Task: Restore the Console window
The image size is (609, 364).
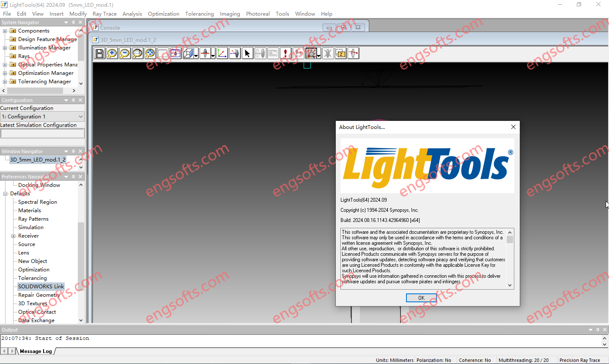Action: [344, 27]
